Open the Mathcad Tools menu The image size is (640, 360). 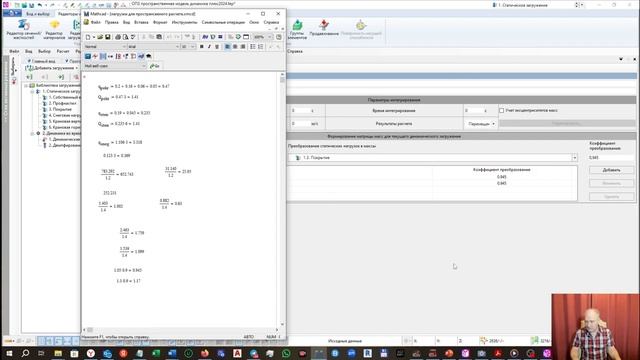click(x=184, y=22)
